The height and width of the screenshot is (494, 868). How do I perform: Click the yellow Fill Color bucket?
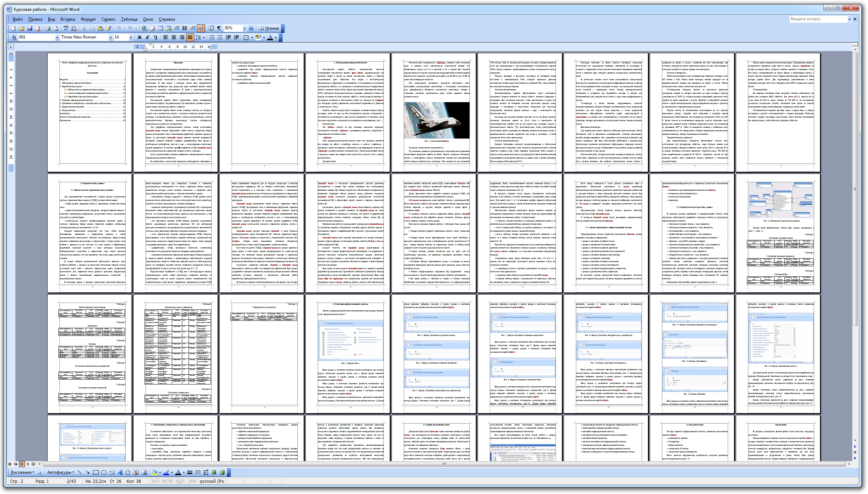point(154,472)
